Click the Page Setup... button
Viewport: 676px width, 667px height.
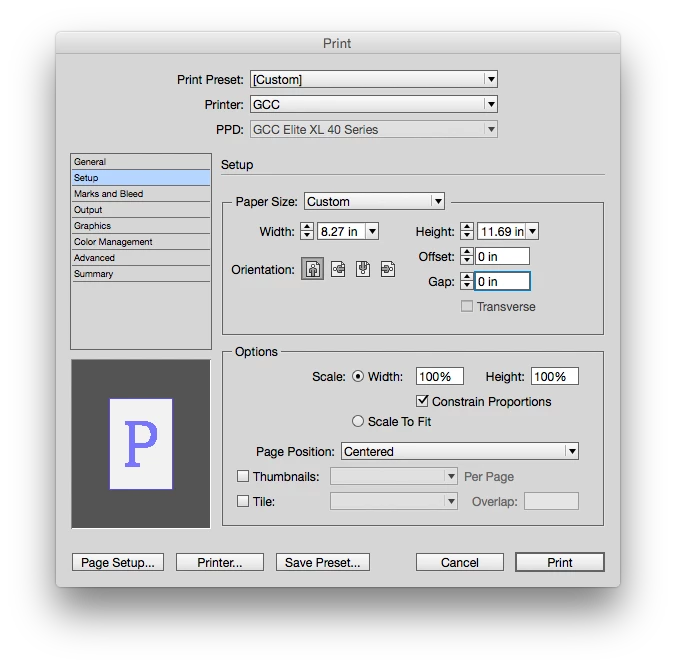click(x=118, y=562)
